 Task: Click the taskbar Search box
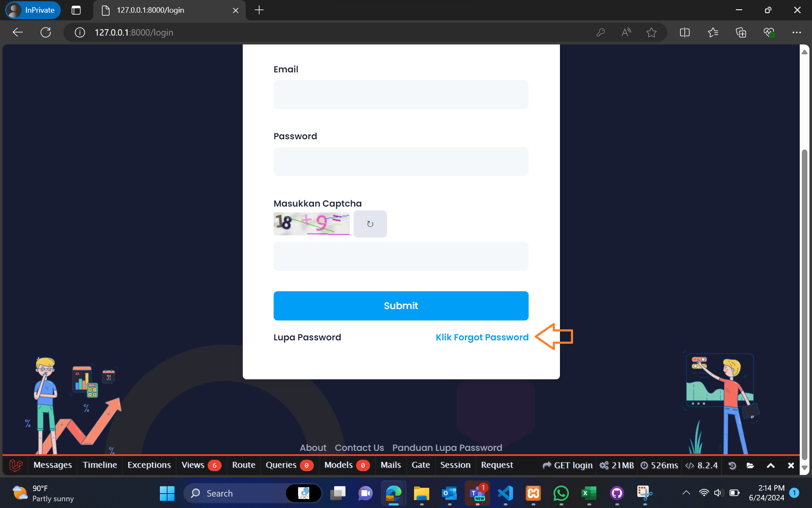[x=252, y=493]
